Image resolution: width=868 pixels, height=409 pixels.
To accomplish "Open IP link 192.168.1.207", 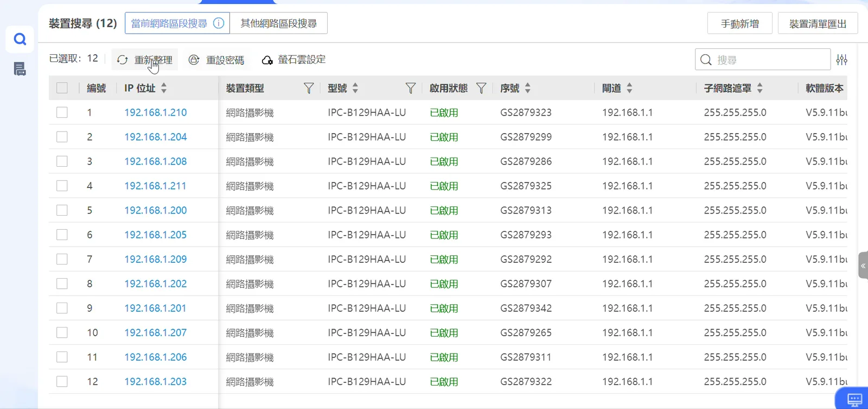I will [155, 332].
